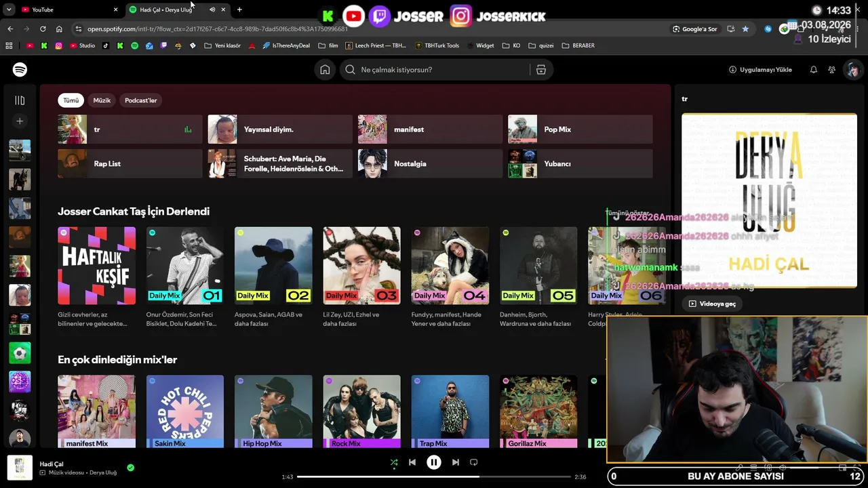868x488 pixels.
Task: Skip to the previous track
Action: point(412,462)
